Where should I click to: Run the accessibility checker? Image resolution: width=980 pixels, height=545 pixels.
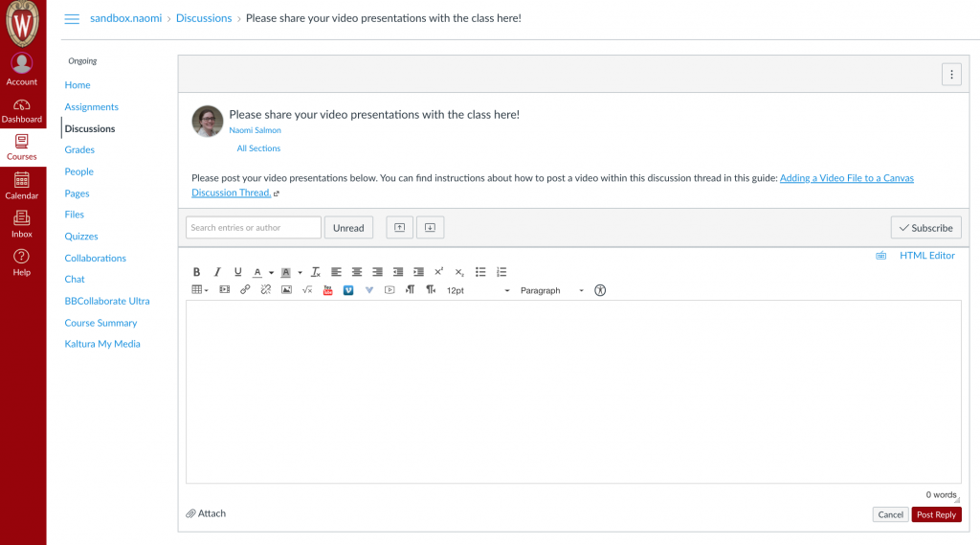coord(600,290)
